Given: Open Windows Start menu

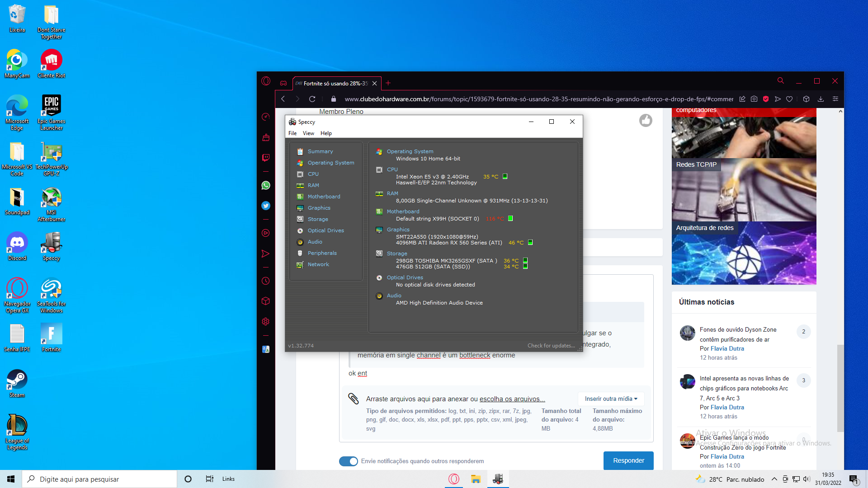Looking at the screenshot, I should pos(11,479).
